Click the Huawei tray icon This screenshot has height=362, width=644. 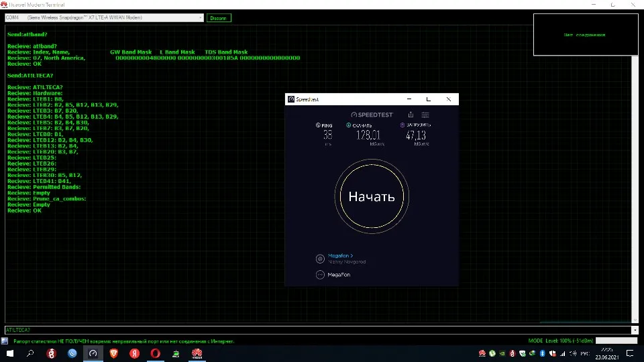click(x=482, y=353)
